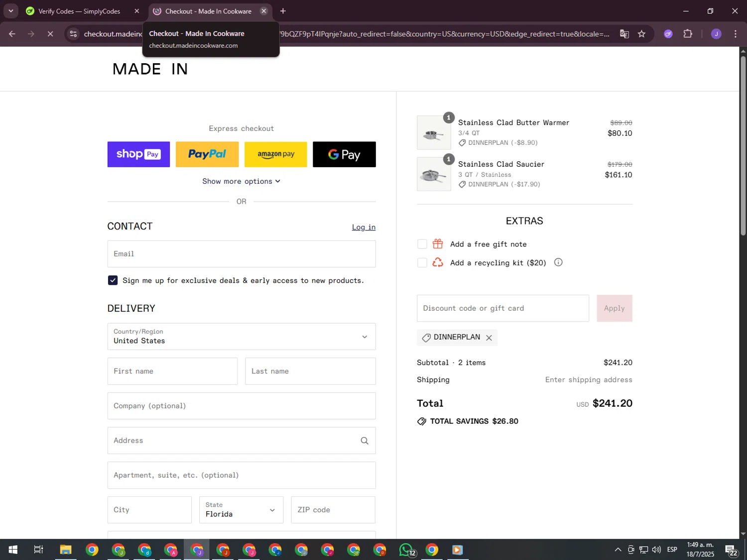Image resolution: width=747 pixels, height=560 pixels.
Task: Open the volume control in the tray
Action: click(x=656, y=550)
